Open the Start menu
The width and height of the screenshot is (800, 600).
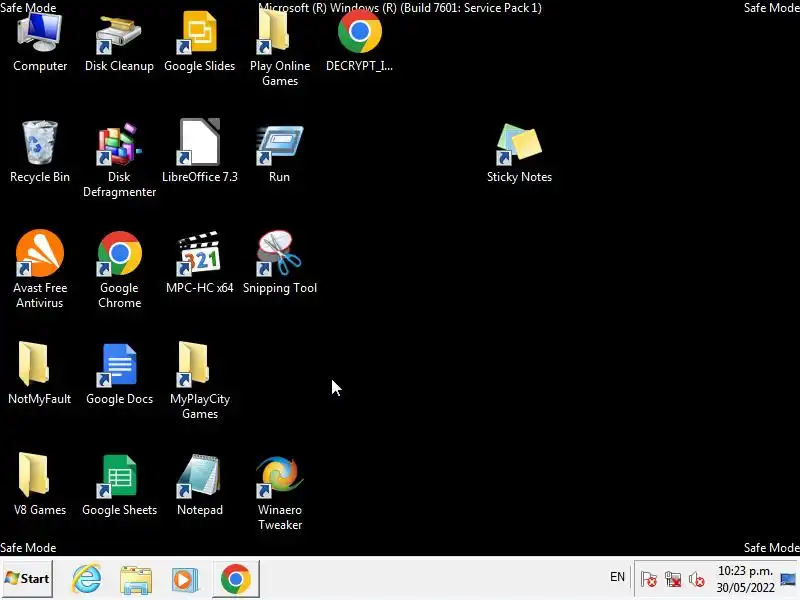coord(27,579)
